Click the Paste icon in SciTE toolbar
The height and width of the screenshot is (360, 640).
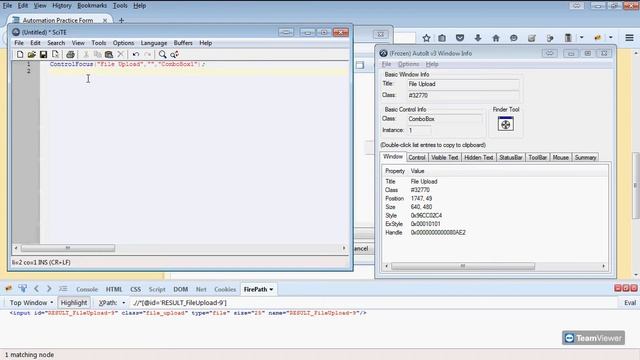pyautogui.click(x=109, y=54)
